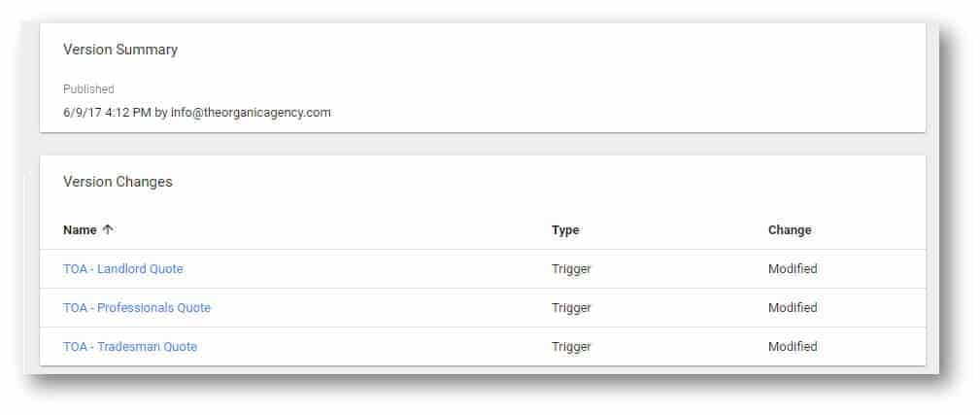Click Trigger type in the Tradesman Quote row

coord(570,347)
